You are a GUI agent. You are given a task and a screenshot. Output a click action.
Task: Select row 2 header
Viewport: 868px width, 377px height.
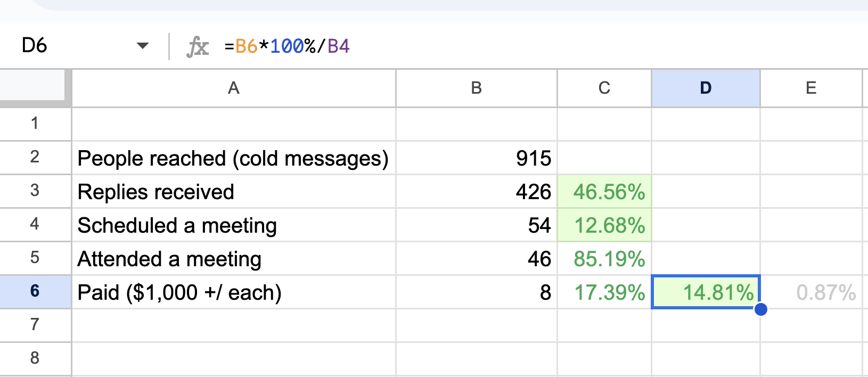[x=35, y=157]
